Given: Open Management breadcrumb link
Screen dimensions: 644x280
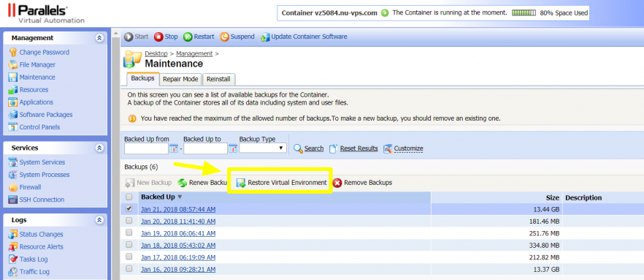Looking at the screenshot, I should coord(194,54).
